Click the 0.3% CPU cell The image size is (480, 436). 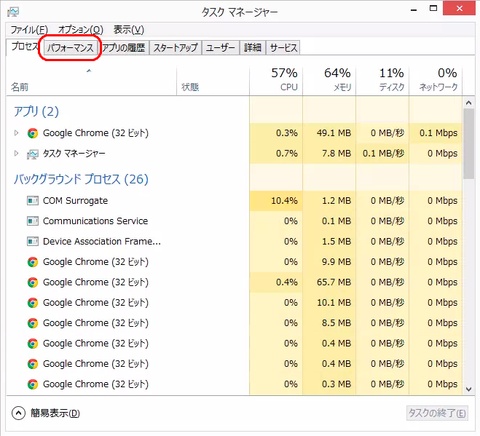276,133
